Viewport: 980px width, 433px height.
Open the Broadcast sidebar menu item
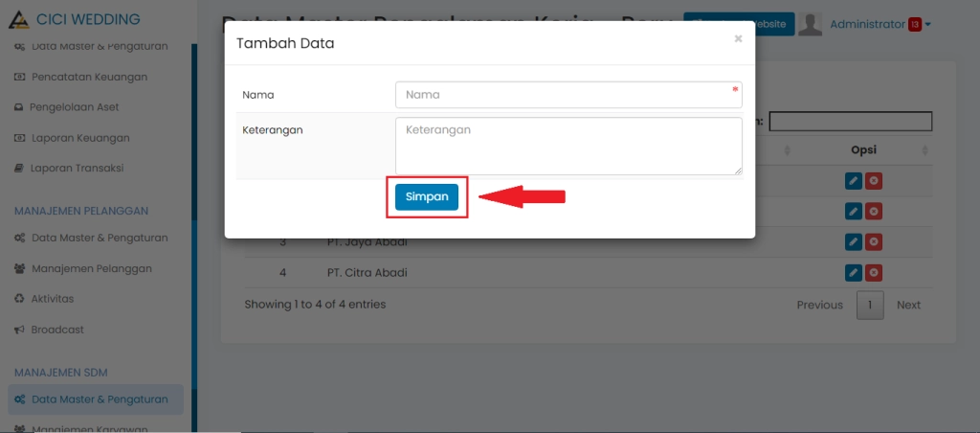pyautogui.click(x=57, y=330)
